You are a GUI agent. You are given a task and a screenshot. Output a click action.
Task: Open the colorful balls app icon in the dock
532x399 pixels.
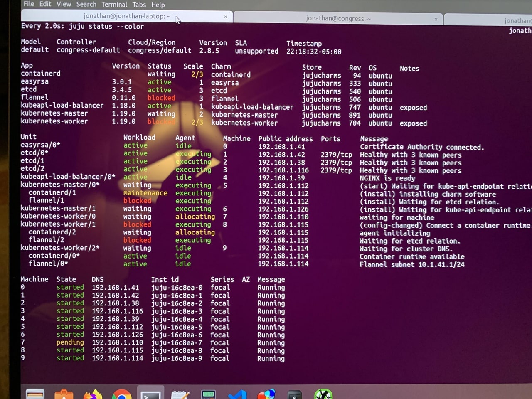[266, 394]
